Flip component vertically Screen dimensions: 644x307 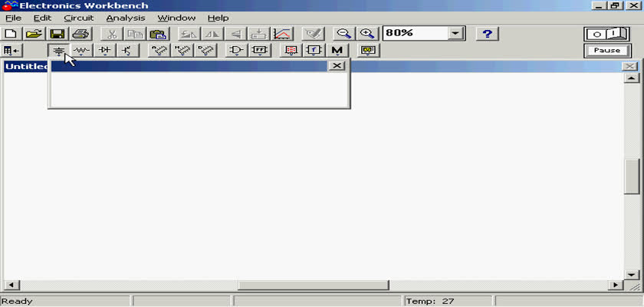235,33
